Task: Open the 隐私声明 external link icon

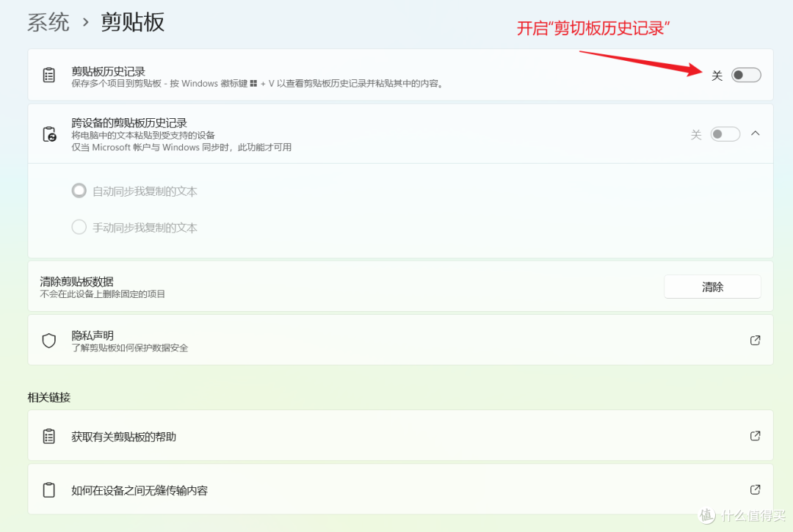Action: (755, 340)
